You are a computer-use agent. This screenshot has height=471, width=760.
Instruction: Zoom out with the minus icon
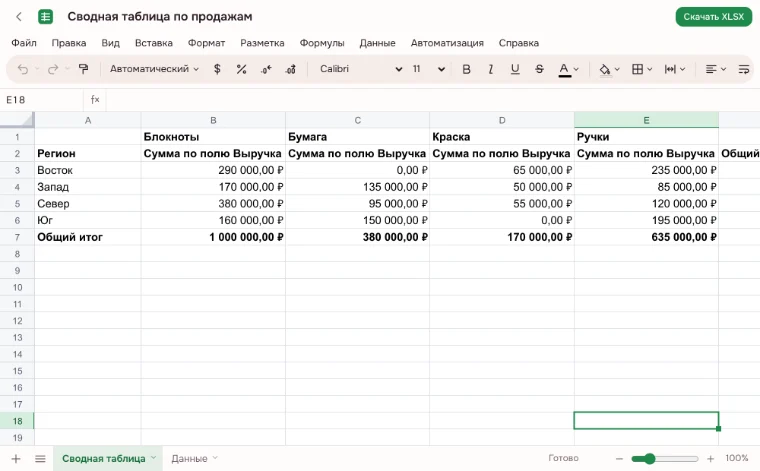619,458
